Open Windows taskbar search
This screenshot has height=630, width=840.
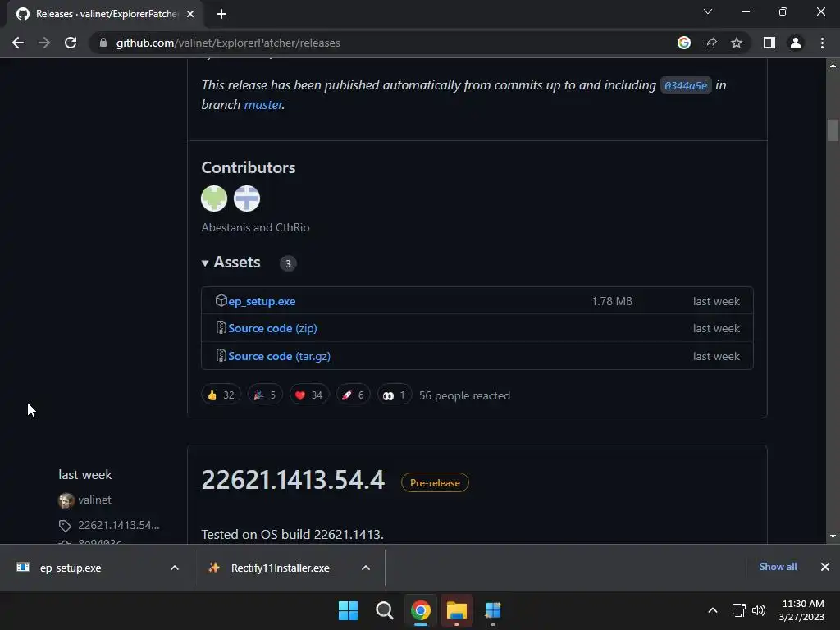384,610
